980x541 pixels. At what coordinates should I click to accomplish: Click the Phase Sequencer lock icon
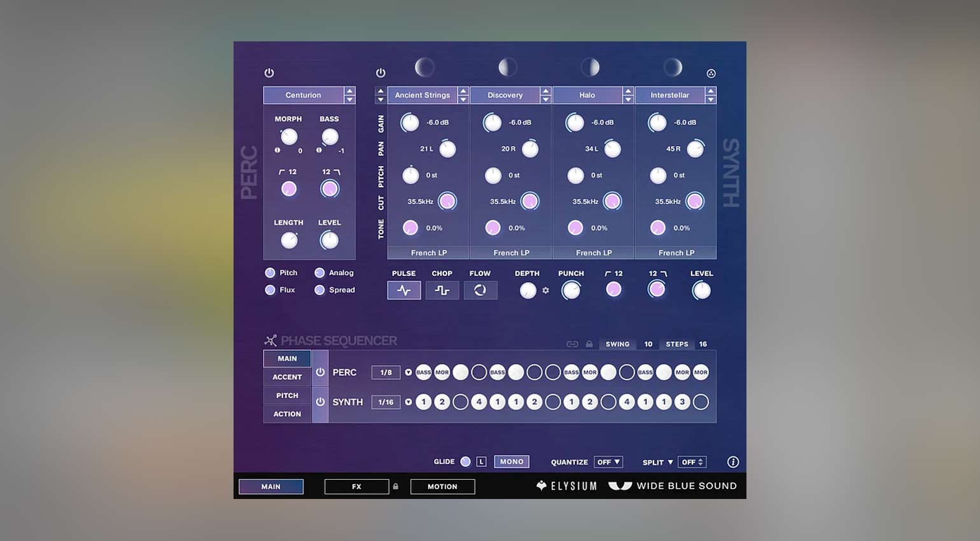589,344
